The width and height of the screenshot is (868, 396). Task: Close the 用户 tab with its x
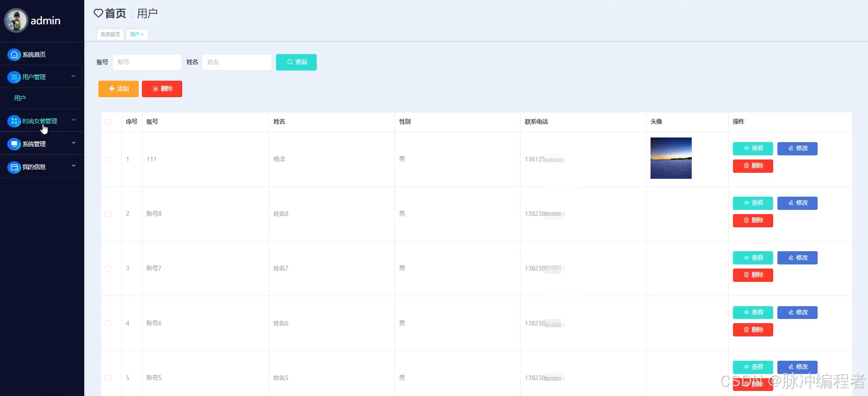(142, 34)
